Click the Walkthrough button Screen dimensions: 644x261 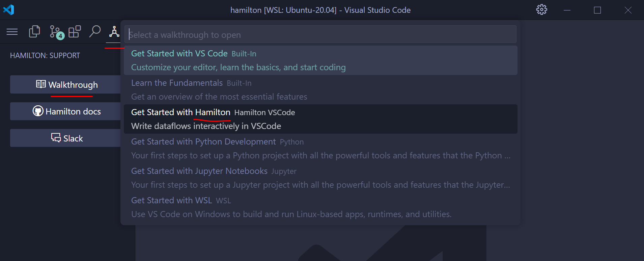click(66, 84)
